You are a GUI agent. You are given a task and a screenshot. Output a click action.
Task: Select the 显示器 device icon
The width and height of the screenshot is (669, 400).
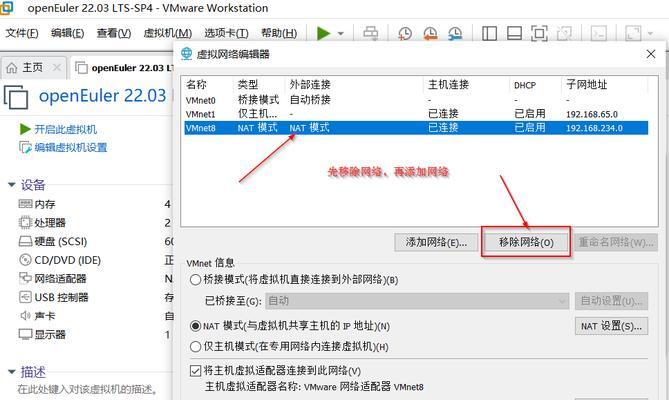pos(25,334)
